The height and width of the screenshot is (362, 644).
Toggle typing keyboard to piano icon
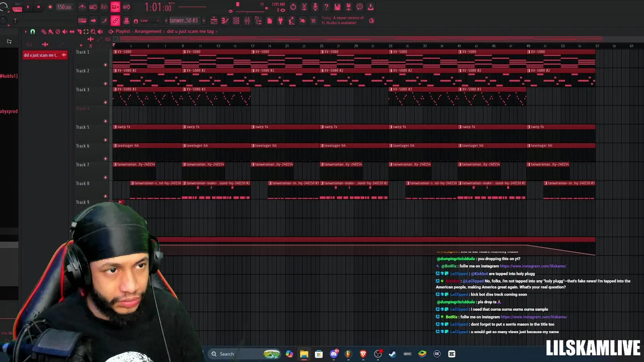[x=82, y=21]
